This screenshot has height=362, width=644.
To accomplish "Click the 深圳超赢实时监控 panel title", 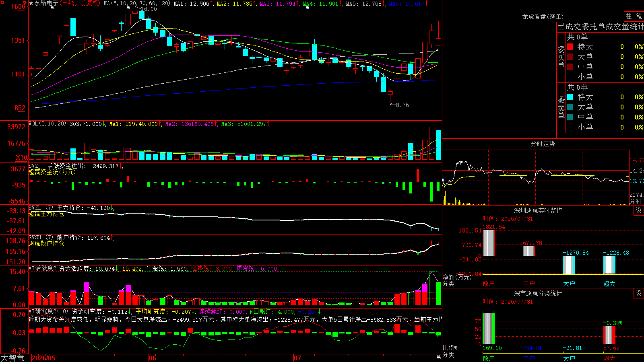I will (x=538, y=210).
